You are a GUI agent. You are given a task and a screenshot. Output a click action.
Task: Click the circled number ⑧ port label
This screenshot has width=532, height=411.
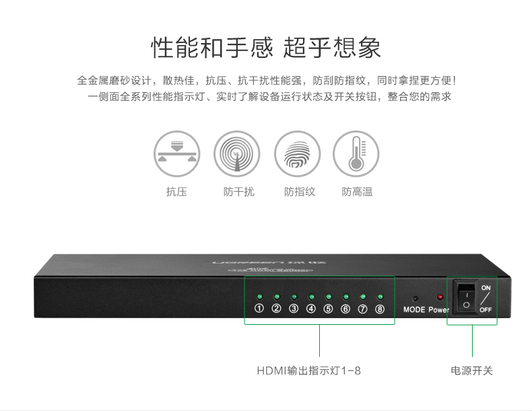click(x=380, y=309)
